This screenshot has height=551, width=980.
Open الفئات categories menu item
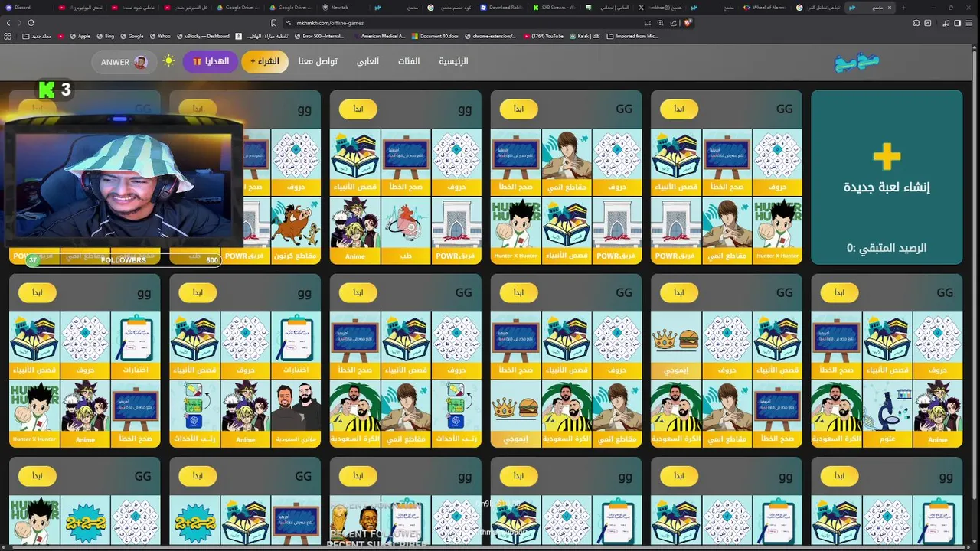[408, 61]
